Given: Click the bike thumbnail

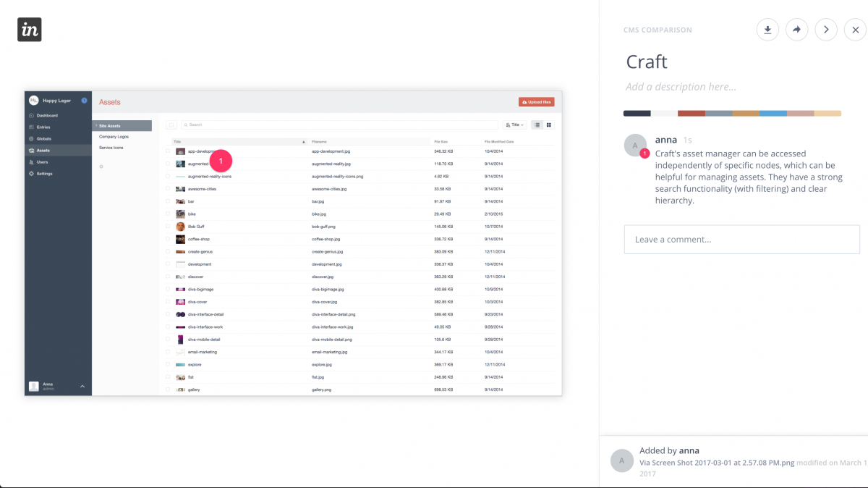Looking at the screenshot, I should click(181, 214).
